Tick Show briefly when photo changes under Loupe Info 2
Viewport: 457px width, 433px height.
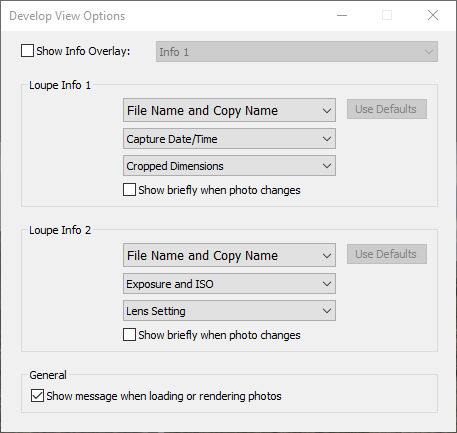point(129,335)
